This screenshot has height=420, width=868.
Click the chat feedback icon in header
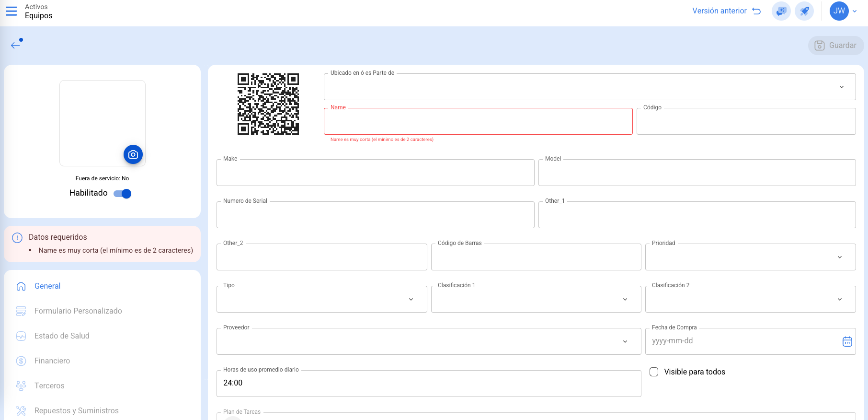coord(781,11)
